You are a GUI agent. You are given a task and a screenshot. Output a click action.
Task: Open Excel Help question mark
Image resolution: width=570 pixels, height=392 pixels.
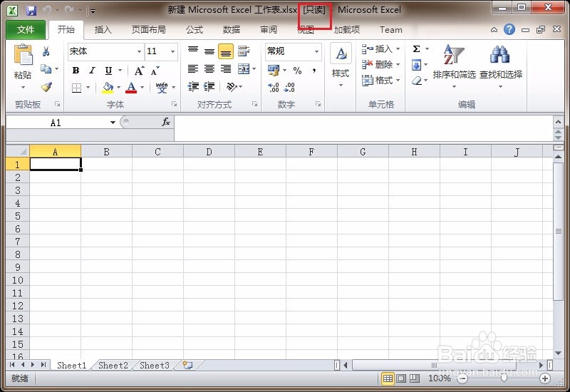(509, 29)
